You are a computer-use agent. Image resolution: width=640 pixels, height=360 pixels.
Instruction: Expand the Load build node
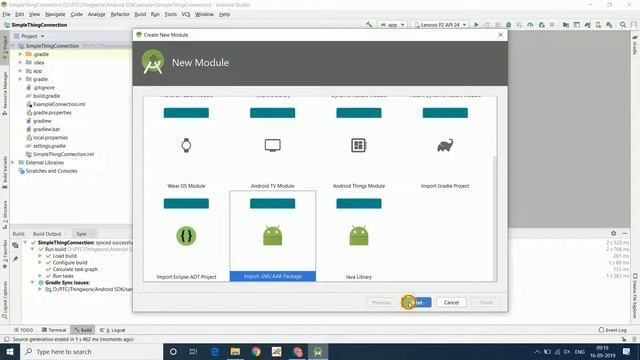point(40,256)
